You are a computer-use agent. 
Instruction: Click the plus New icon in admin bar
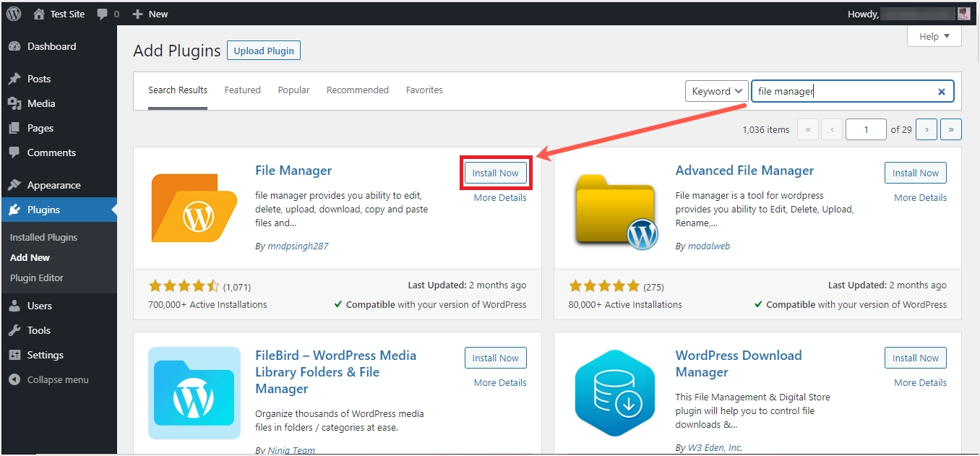point(138,14)
